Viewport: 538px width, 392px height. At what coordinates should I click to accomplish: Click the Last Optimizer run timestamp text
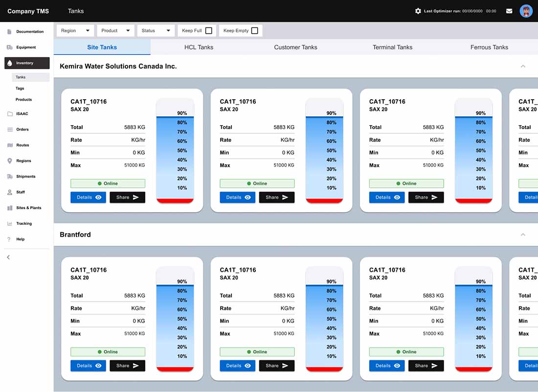coord(460,11)
